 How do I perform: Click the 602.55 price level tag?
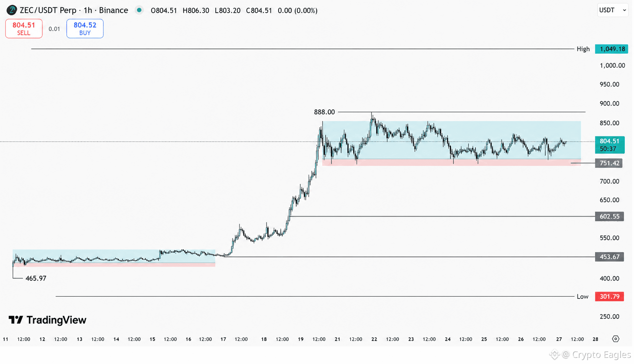click(609, 216)
